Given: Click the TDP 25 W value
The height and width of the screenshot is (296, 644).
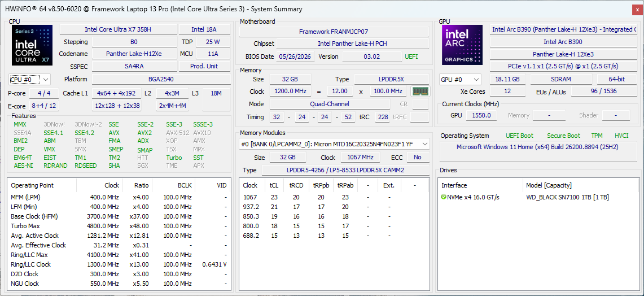Looking at the screenshot, I should (x=213, y=42).
